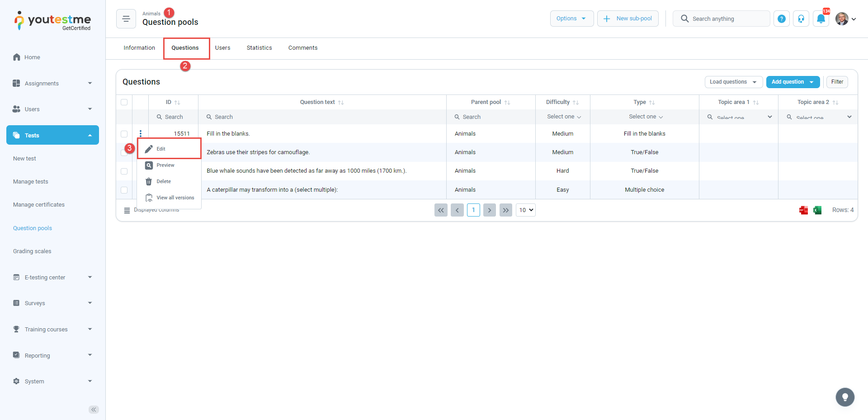Screen dimensions: 868x420
Task: Check the Blue whale question row checkbox
Action: tap(124, 171)
